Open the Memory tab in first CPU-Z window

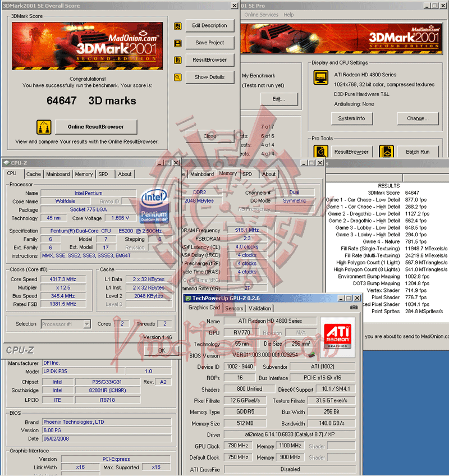click(84, 174)
